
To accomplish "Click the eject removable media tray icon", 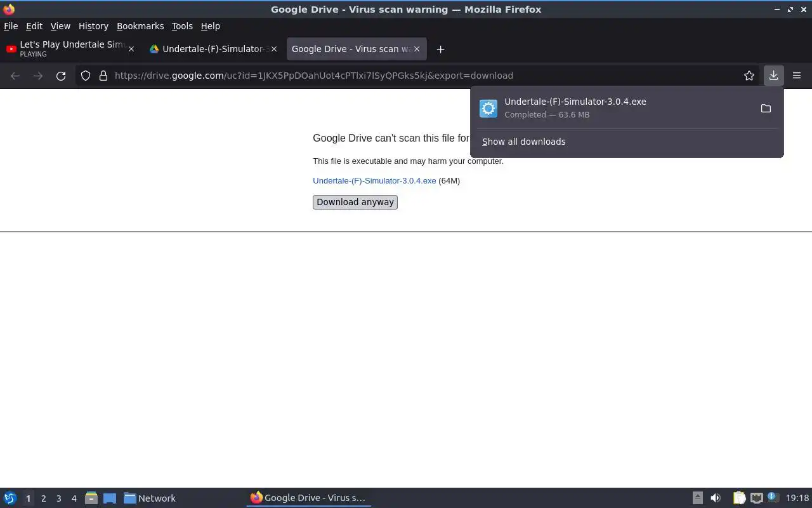I will (x=697, y=498).
